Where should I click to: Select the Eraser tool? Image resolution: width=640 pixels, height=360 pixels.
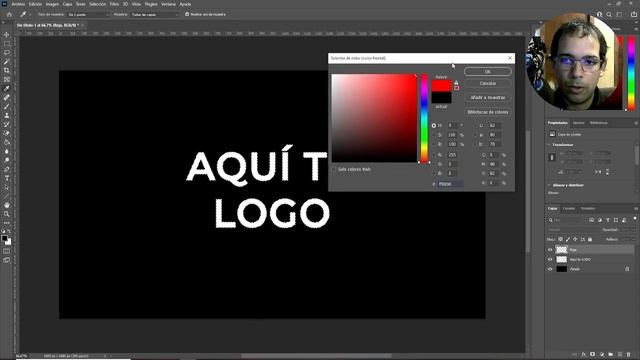point(7,133)
